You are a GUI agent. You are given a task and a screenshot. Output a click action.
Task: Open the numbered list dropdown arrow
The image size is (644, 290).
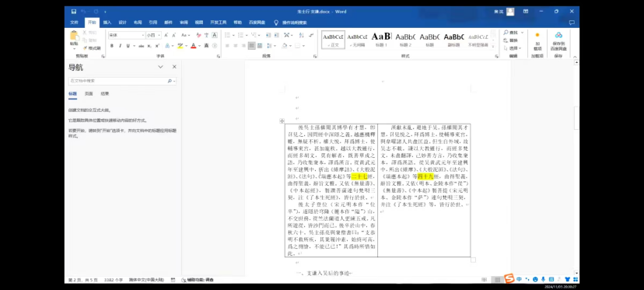click(246, 35)
